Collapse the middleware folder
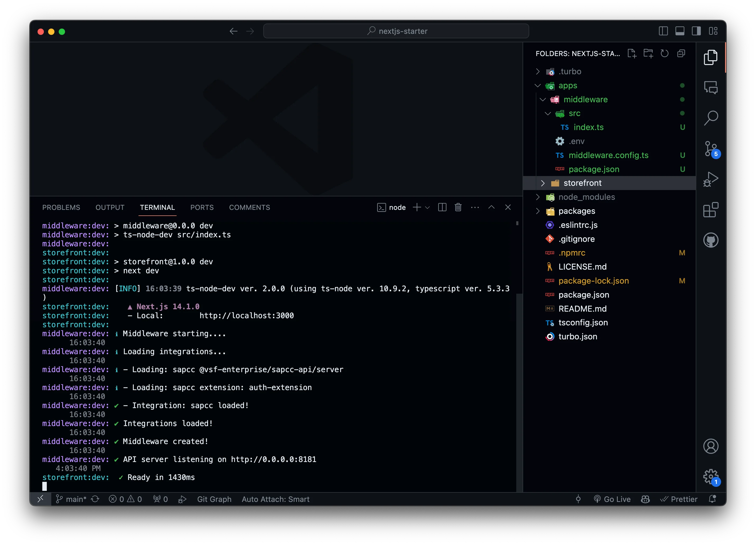Screen dimensions: 756x545 [x=543, y=99]
